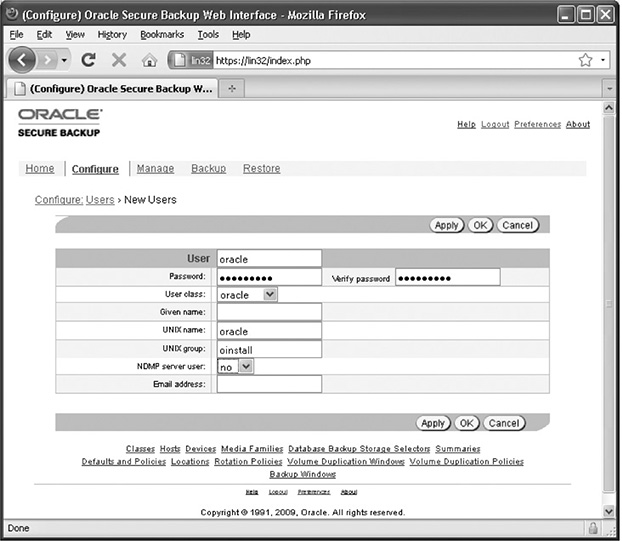Click the Users breadcrumb link
Image resolution: width=622 pixels, height=541 pixels.
point(100,200)
